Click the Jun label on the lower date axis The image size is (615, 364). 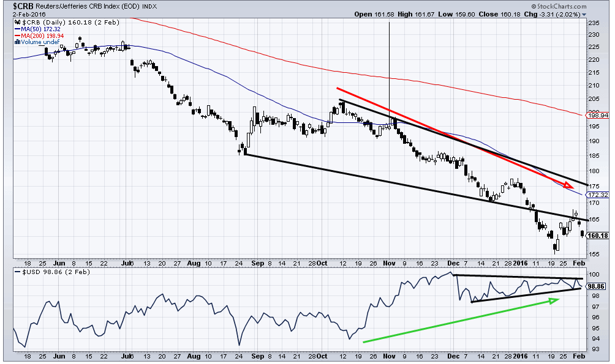[59, 356]
